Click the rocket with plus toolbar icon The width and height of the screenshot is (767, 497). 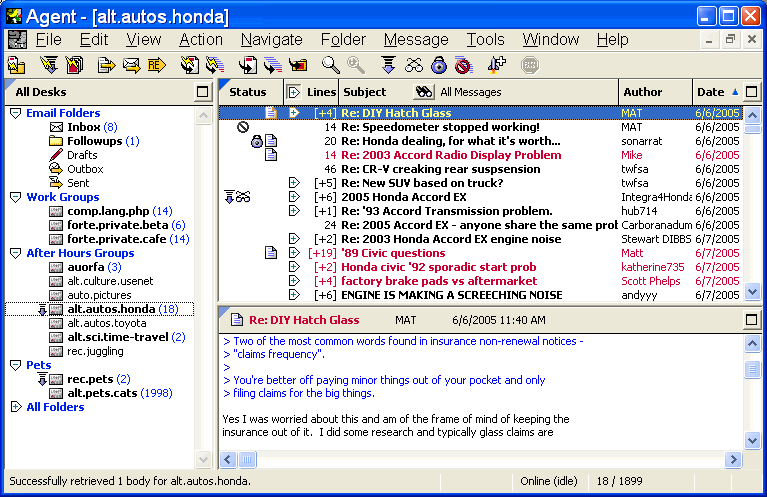(496, 65)
